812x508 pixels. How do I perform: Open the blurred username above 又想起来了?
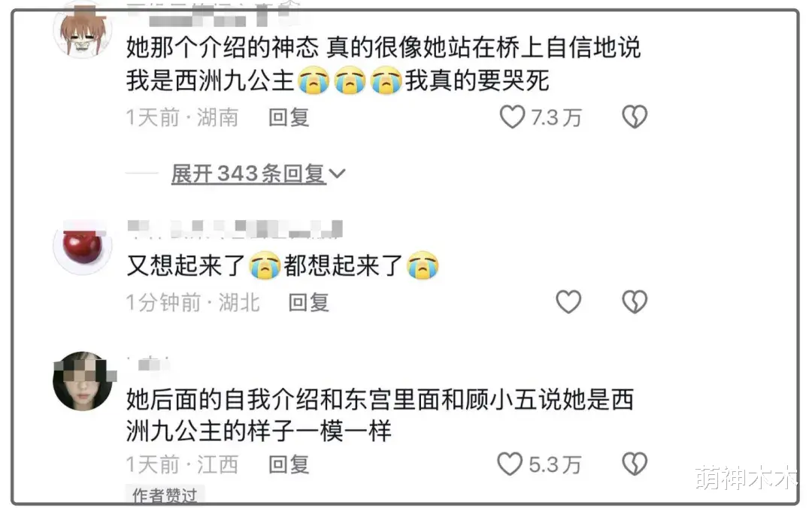tap(235, 229)
